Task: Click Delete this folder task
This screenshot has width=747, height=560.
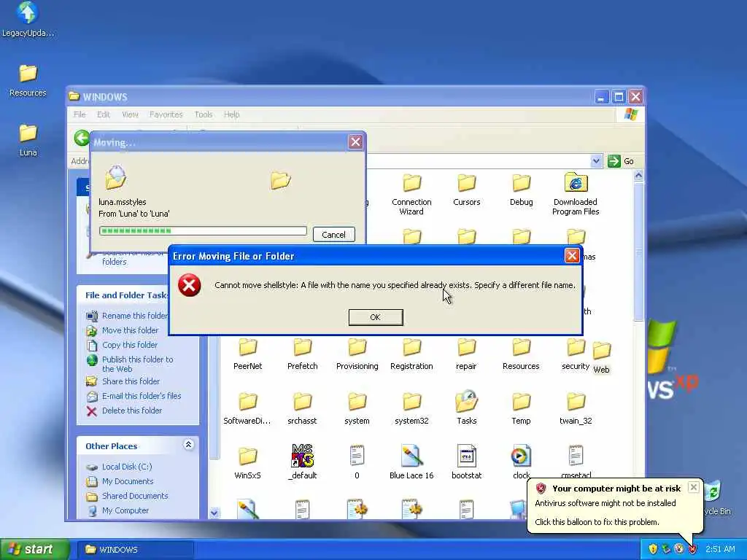Action: coord(124,411)
